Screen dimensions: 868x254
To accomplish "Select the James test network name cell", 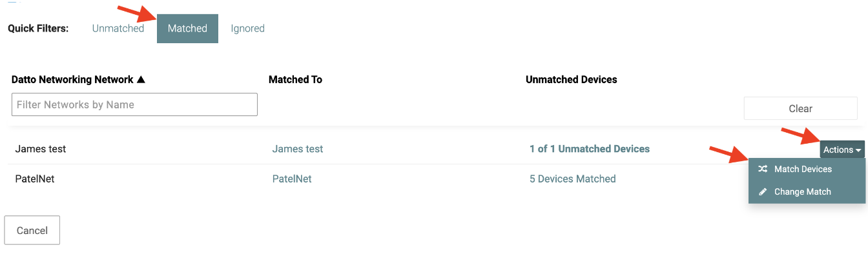I will click(x=41, y=149).
